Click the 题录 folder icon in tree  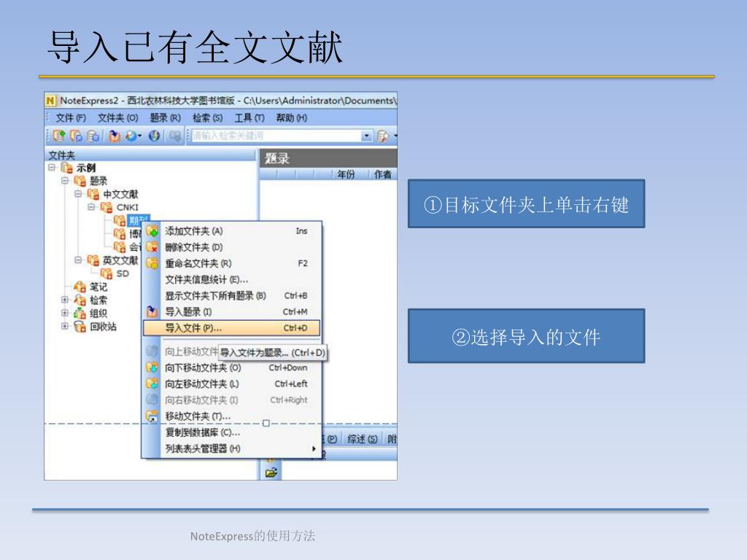(80, 181)
